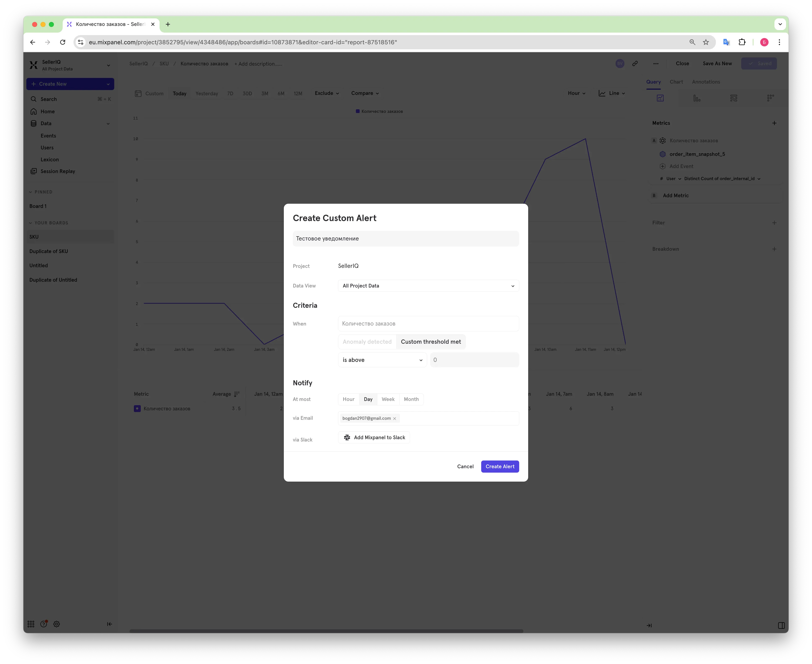Viewport: 812px width, 664px height.
Task: Copy report link via chain icon
Action: (635, 64)
